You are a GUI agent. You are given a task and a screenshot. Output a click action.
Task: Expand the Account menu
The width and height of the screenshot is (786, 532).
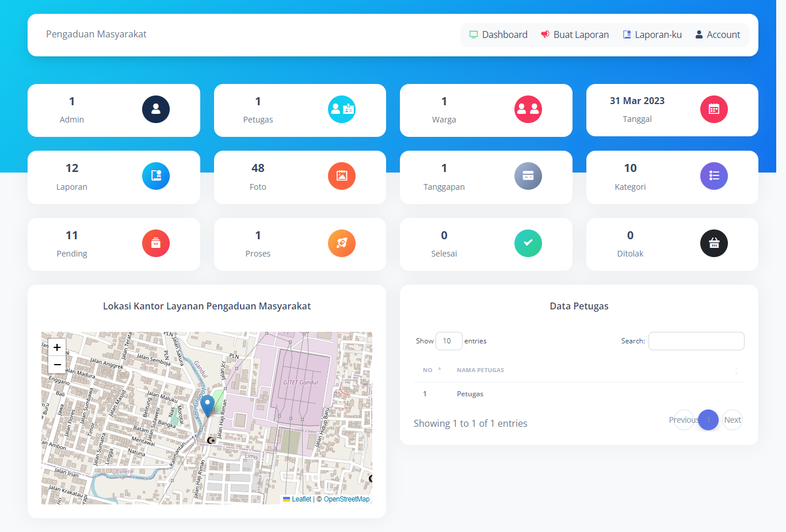(718, 35)
